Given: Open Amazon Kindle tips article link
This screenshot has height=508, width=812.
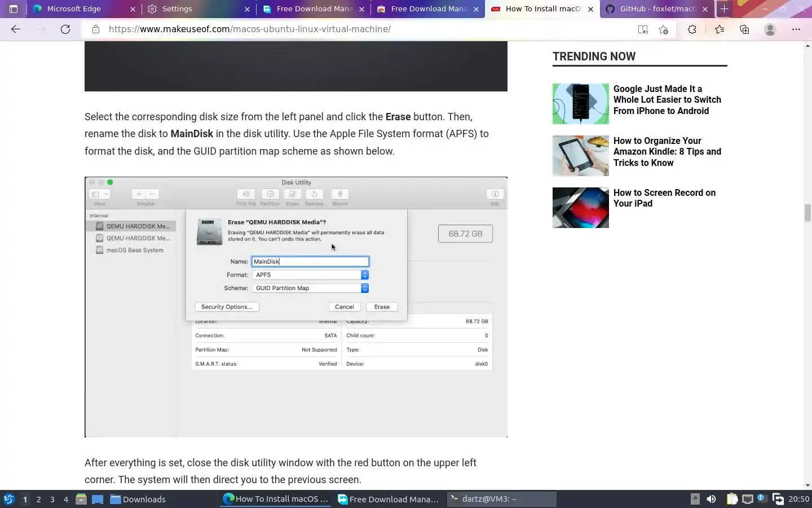Looking at the screenshot, I should (667, 152).
